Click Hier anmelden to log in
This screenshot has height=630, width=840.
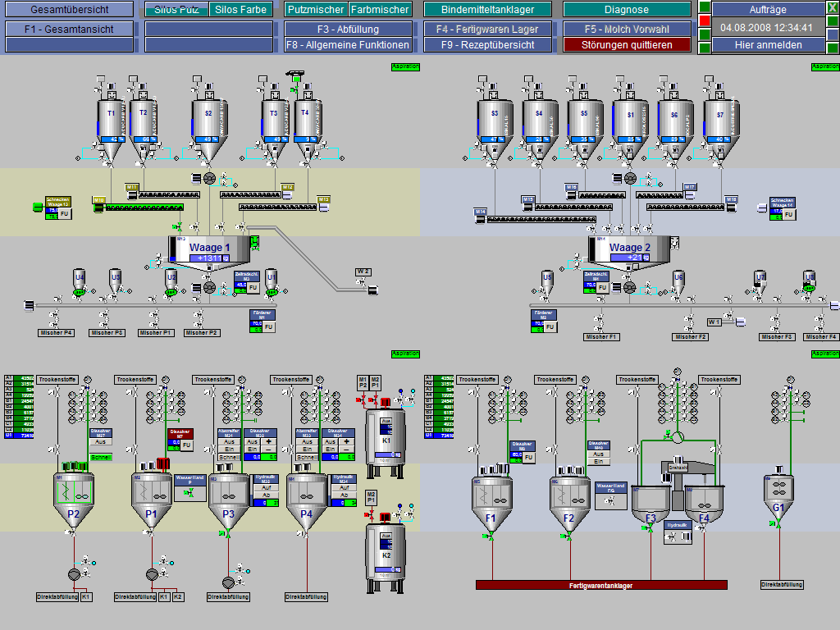769,45
